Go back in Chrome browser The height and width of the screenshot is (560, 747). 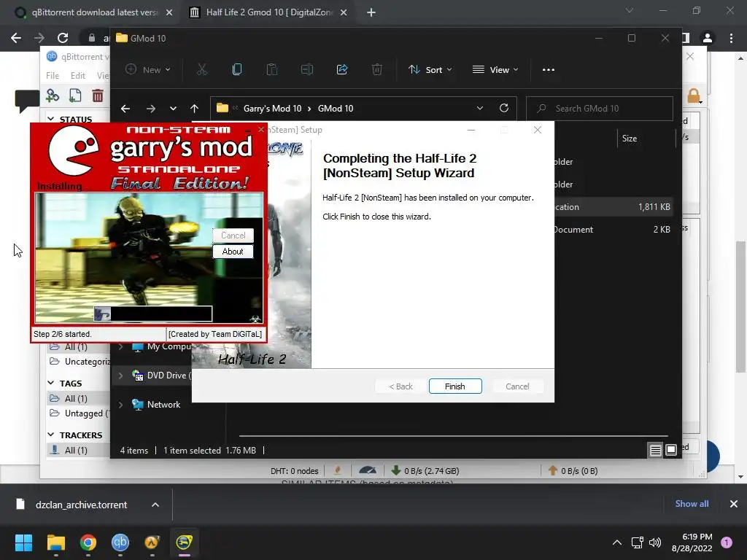coord(16,38)
